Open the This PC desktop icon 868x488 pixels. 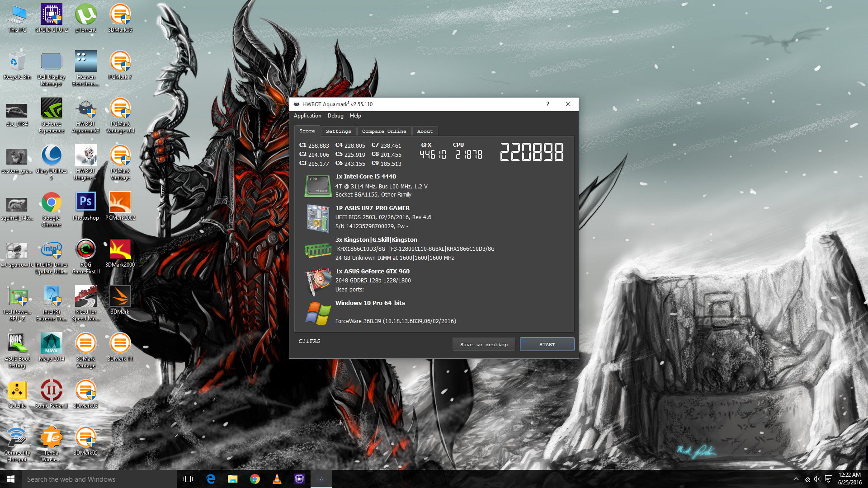pyautogui.click(x=17, y=19)
